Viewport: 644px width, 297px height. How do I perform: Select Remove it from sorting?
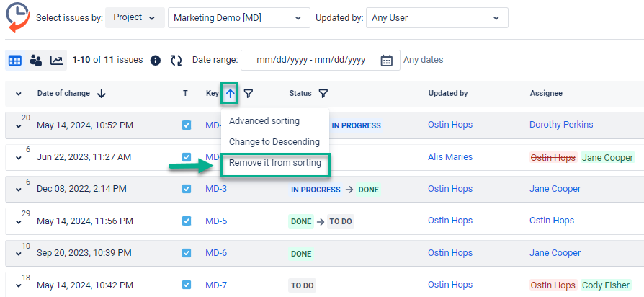pos(275,163)
